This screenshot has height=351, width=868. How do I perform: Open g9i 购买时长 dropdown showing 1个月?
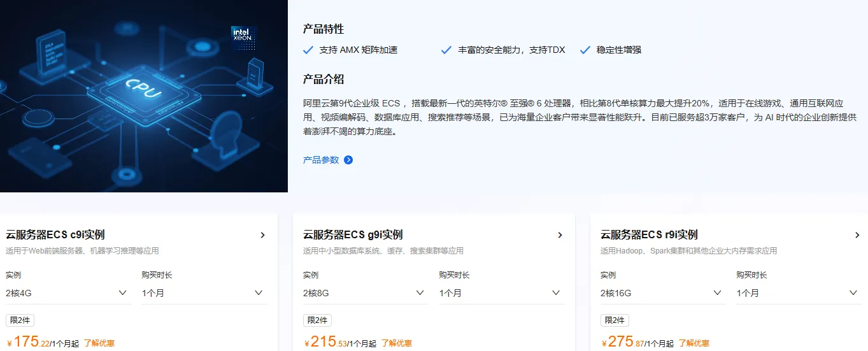point(502,293)
